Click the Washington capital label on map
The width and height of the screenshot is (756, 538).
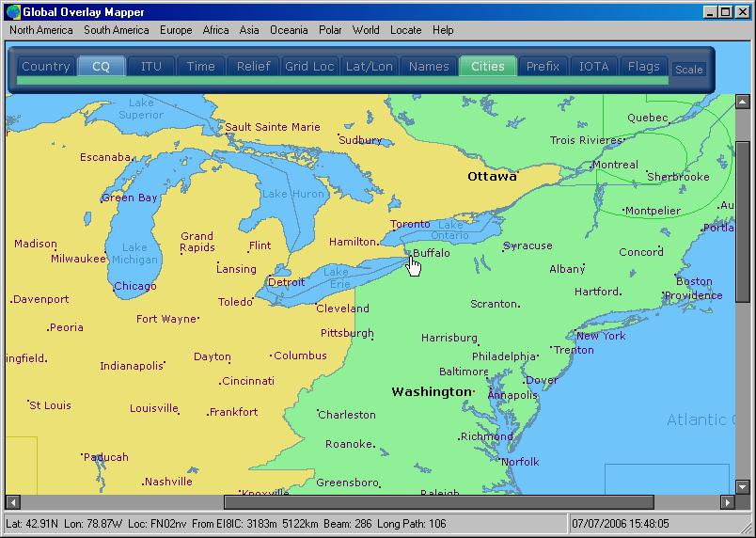(431, 392)
